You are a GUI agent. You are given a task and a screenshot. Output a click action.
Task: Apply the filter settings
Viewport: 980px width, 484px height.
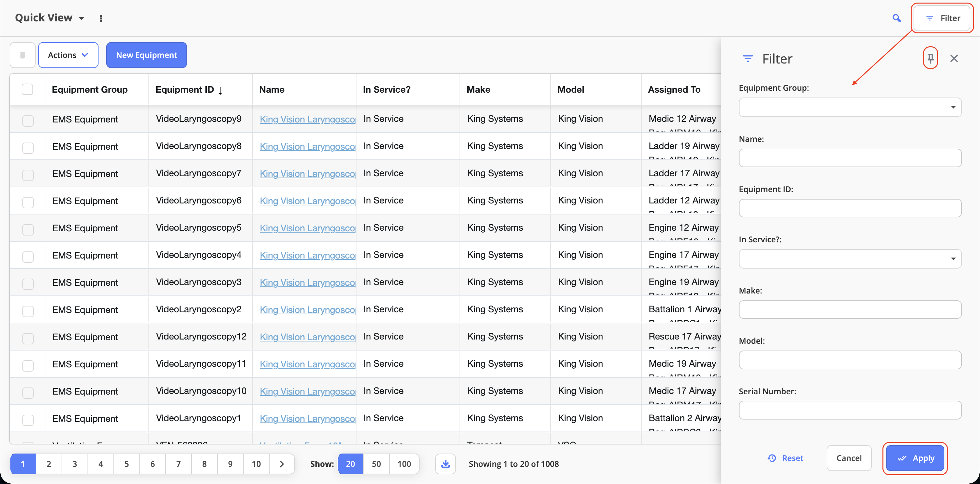(x=915, y=458)
